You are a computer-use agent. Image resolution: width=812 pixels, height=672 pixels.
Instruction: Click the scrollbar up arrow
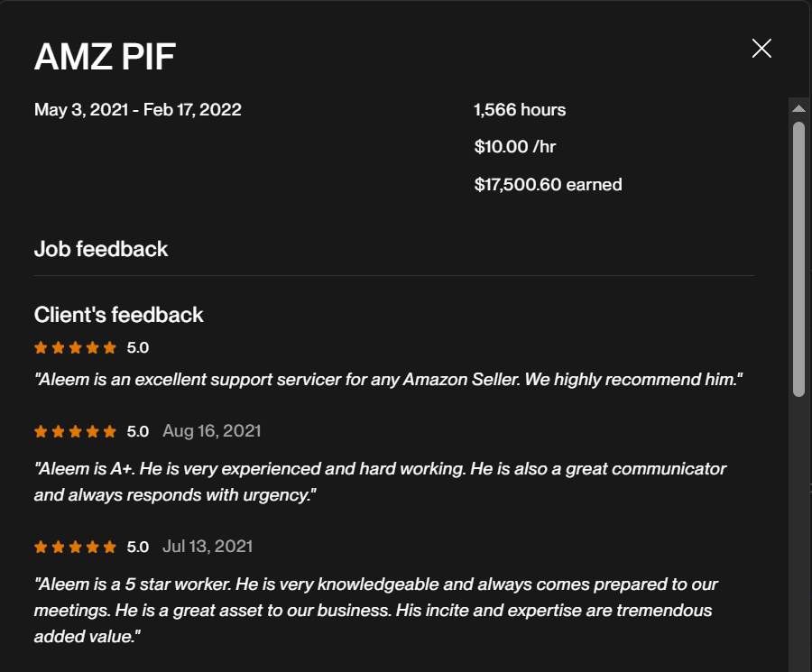(x=798, y=108)
